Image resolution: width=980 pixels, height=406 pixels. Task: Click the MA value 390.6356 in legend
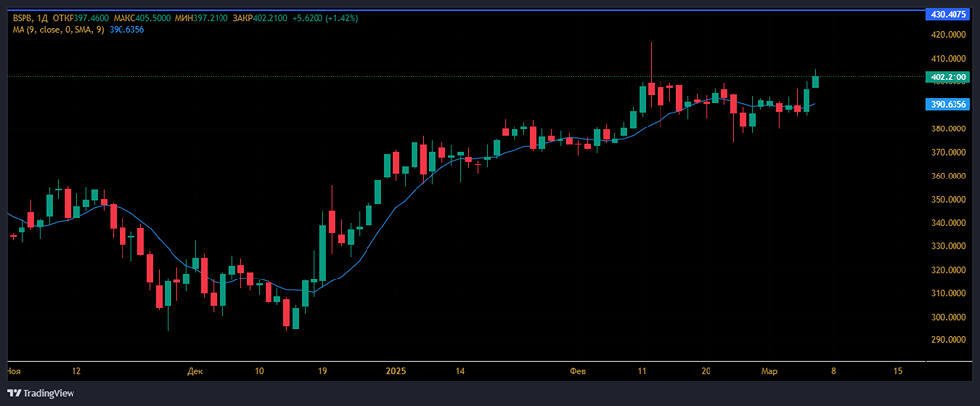click(125, 30)
